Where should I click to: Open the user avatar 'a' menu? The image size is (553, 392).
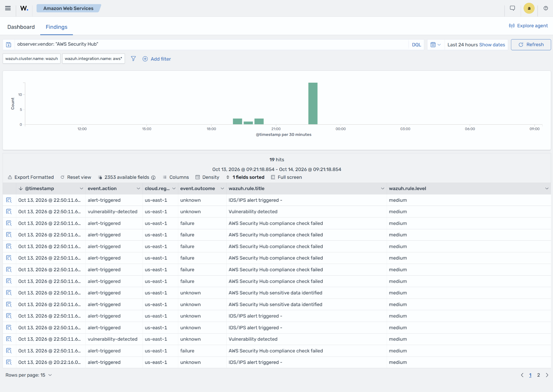coord(529,8)
